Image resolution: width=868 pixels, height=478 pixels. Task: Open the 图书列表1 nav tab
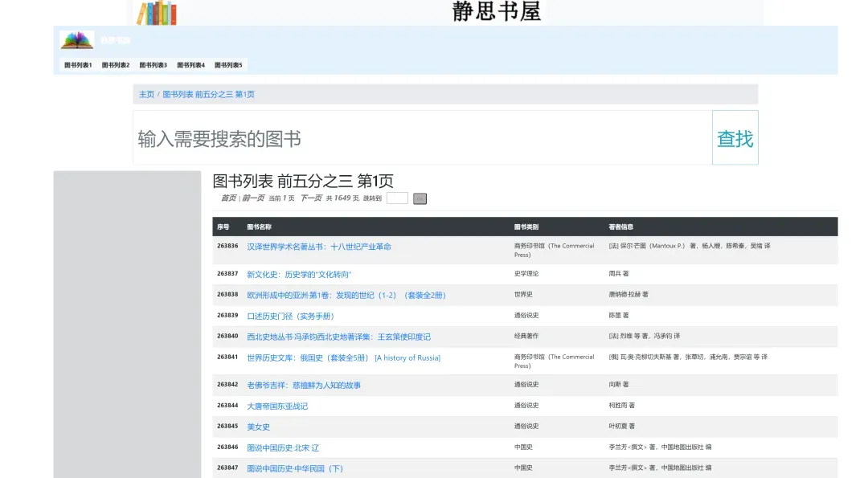pos(78,65)
